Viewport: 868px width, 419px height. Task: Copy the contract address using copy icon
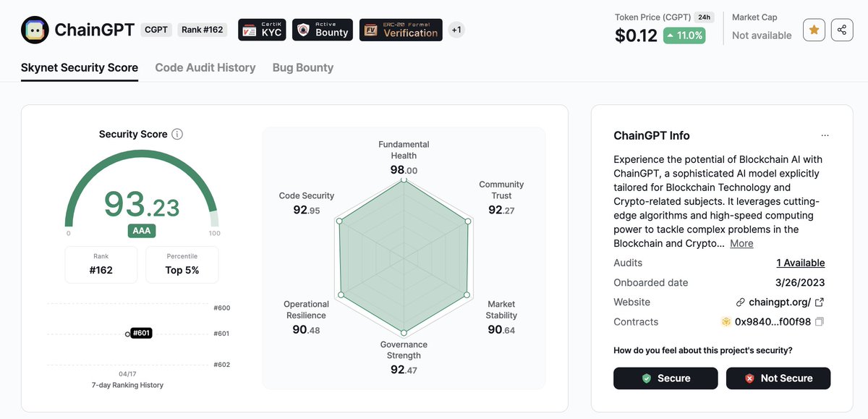pyautogui.click(x=820, y=322)
